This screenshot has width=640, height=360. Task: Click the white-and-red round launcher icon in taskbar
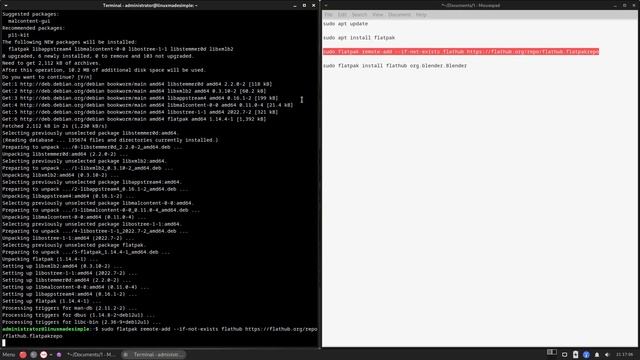(44, 355)
